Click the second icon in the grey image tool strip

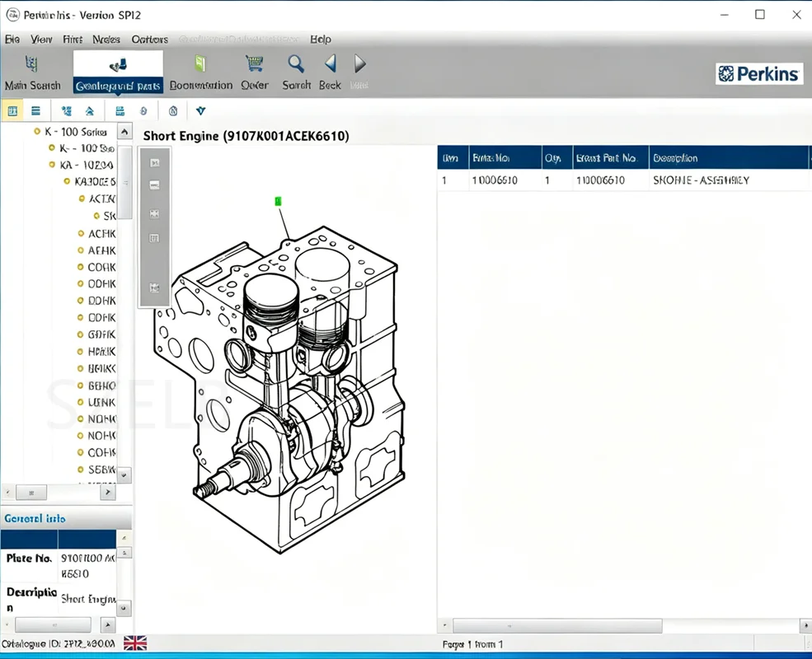coord(154,185)
